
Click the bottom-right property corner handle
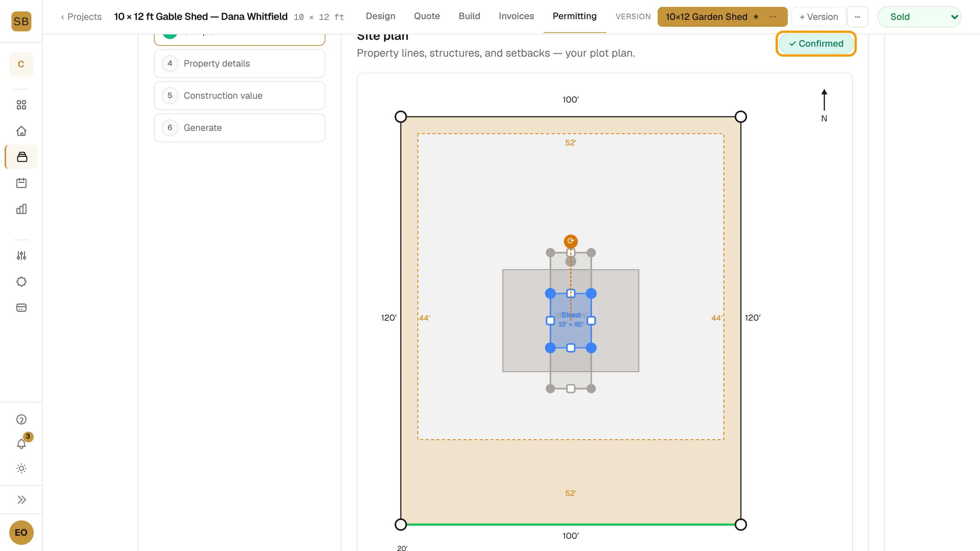coord(741,525)
